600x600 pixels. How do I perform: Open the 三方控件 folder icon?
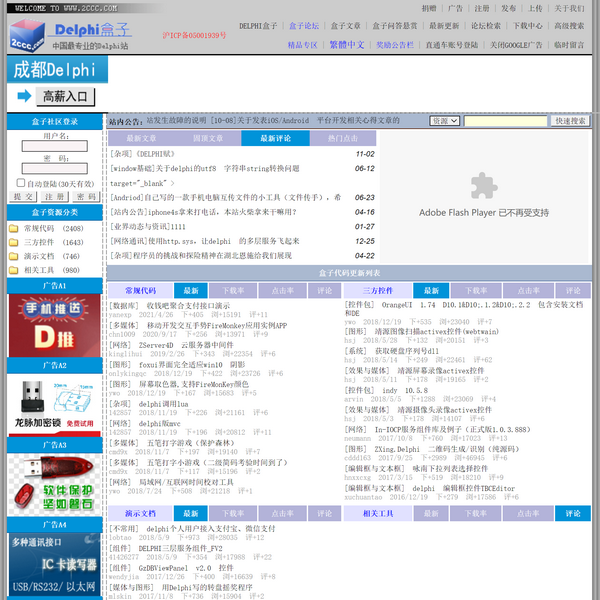click(15, 243)
